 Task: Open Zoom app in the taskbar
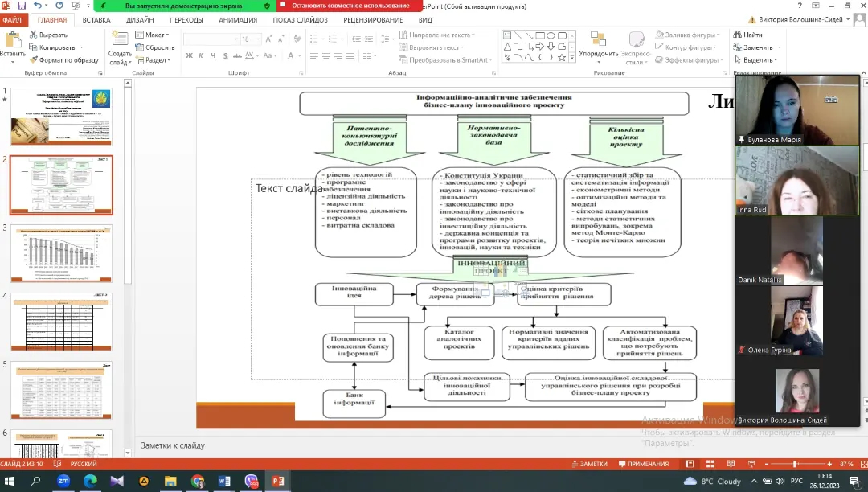(x=63, y=481)
